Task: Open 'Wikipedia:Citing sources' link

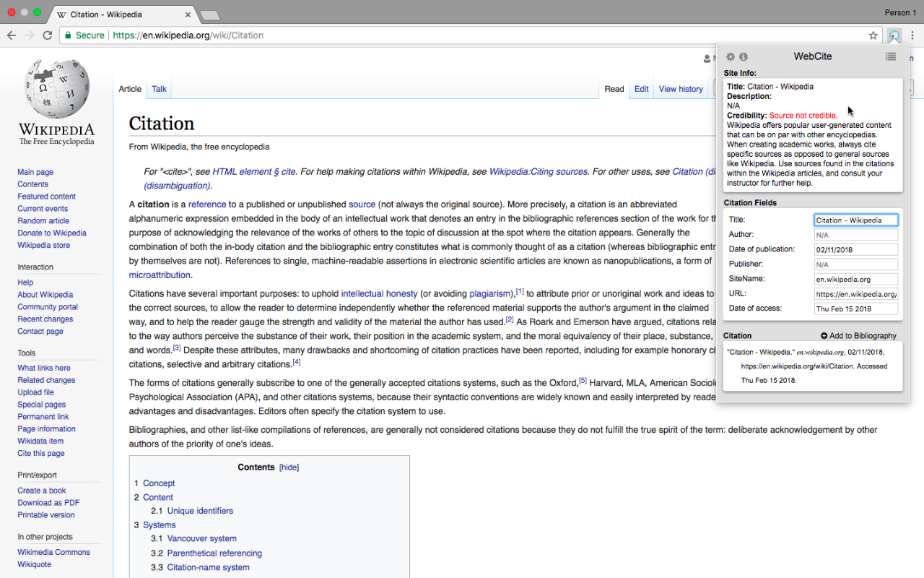Action: point(539,172)
